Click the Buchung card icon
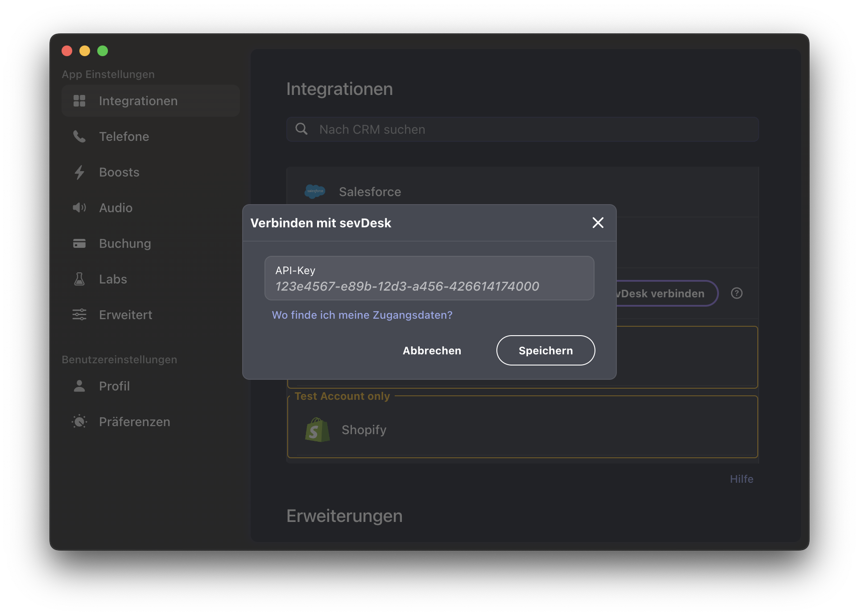This screenshot has width=859, height=616. point(79,243)
